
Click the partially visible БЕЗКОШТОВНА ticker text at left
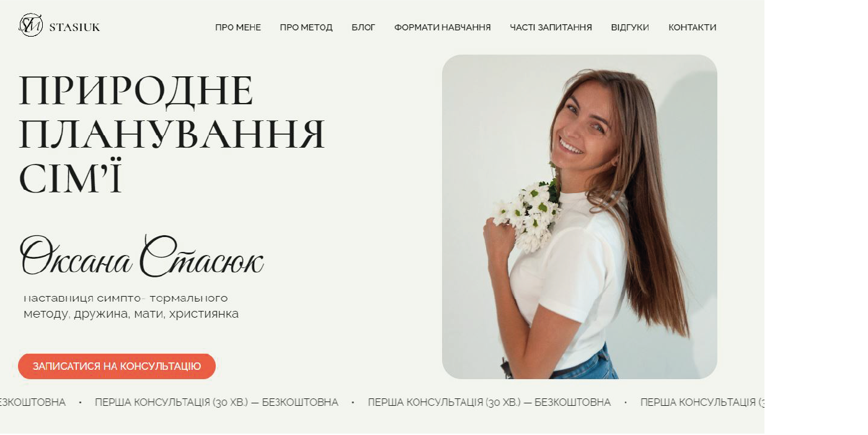click(x=33, y=402)
